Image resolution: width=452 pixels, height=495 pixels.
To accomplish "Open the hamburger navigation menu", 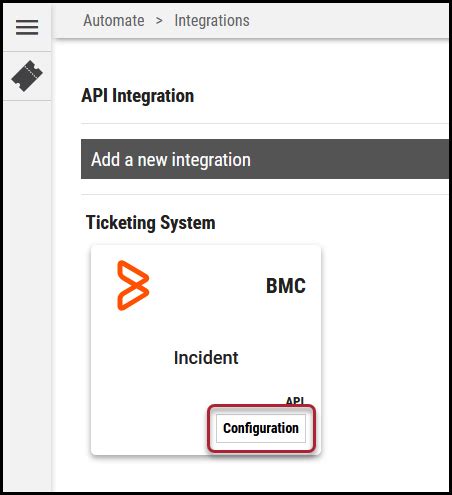I will click(x=27, y=27).
